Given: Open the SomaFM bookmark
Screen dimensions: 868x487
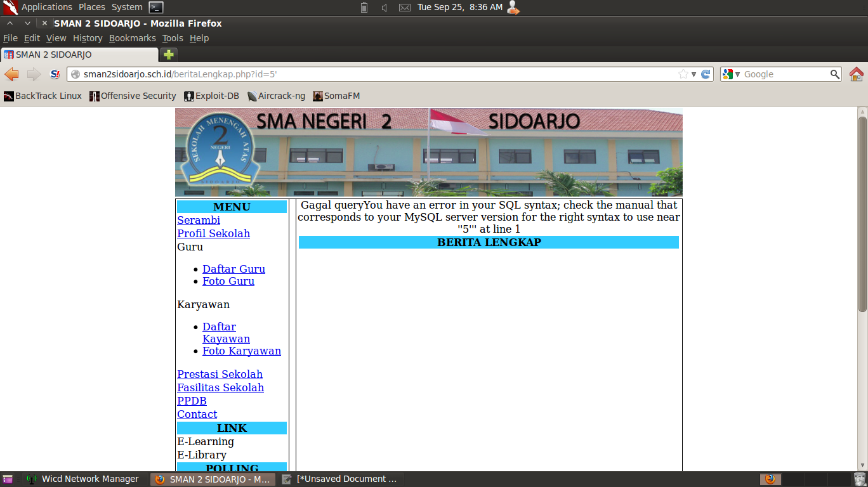Looking at the screenshot, I should coord(336,96).
